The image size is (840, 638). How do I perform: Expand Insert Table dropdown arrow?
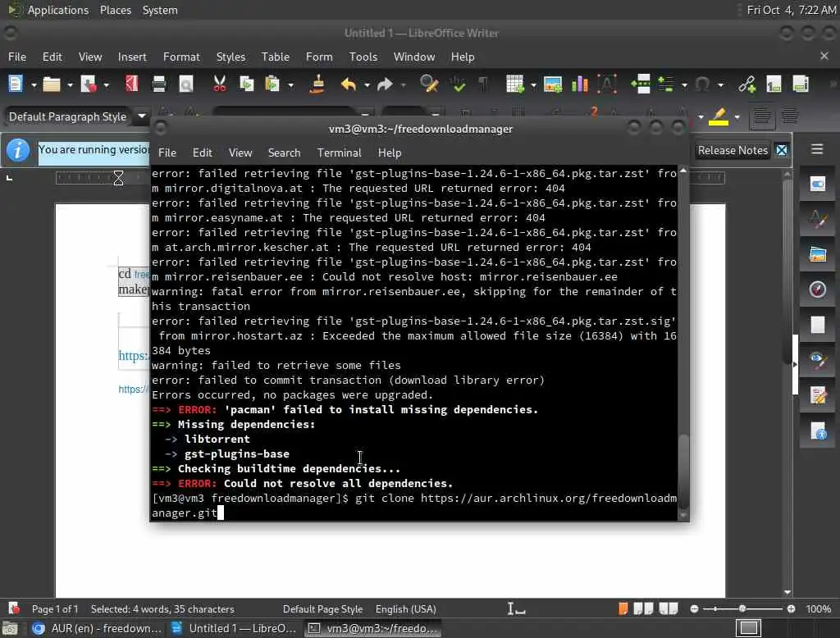[532, 84]
